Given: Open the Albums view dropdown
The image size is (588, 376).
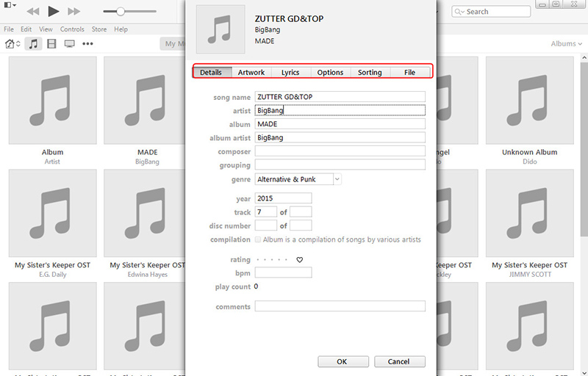Looking at the screenshot, I should click(x=566, y=44).
